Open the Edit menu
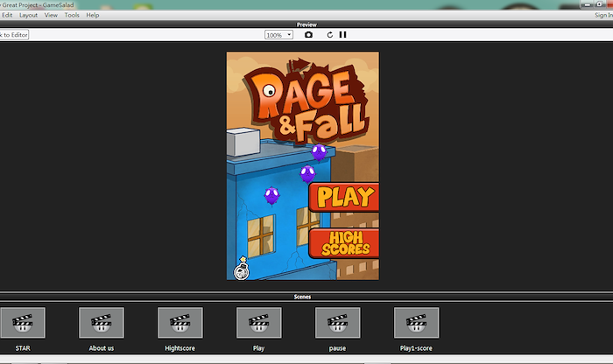Viewport: 613px width, 364px height. 7,15
